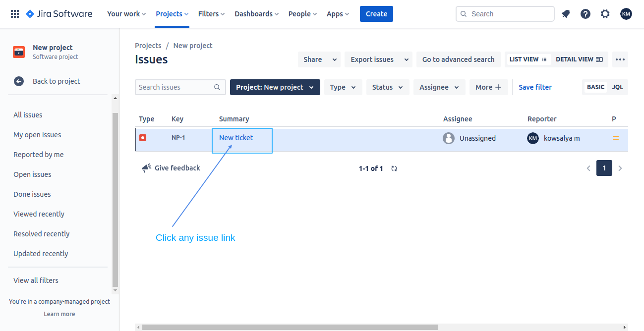The height and width of the screenshot is (331, 644).
Task: Open the New ticket issue link
Action: [x=236, y=138]
